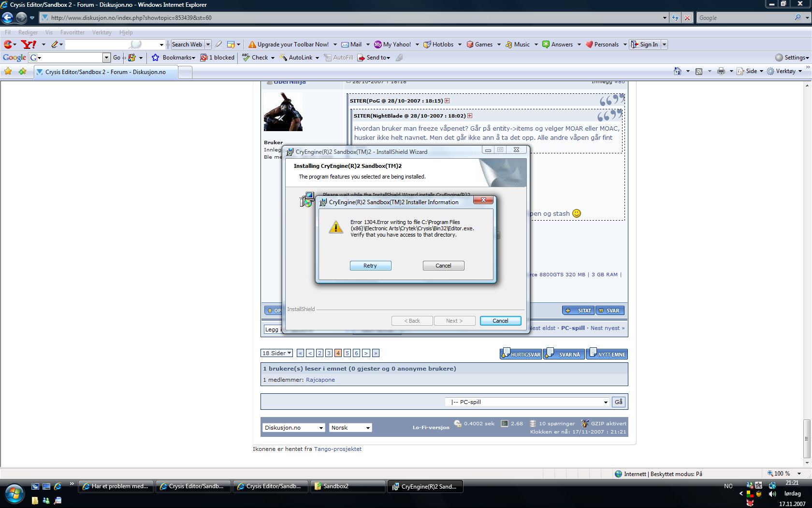
Task: Click the Google toolbar Go button
Action: [x=116, y=58]
